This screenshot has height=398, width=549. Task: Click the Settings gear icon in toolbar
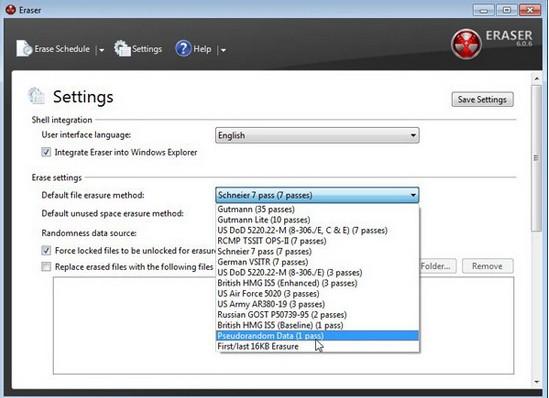(x=122, y=48)
